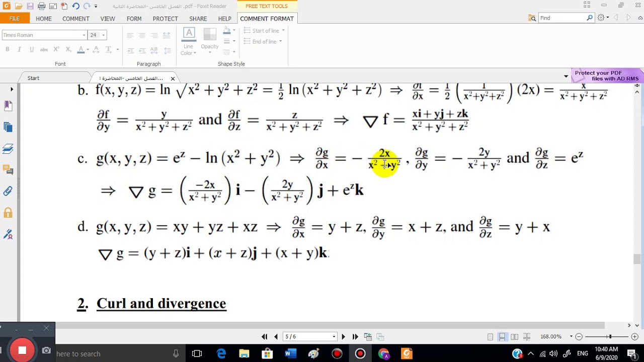Open the Bookmarks panel icon
Image resolution: width=644 pixels, height=362 pixels.
click(x=8, y=106)
